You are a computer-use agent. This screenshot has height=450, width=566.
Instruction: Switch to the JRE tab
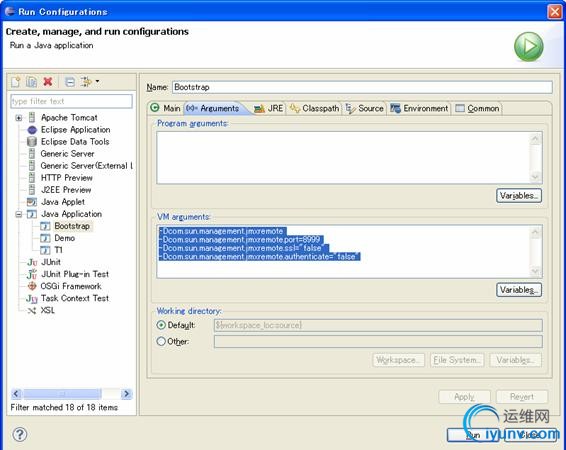pyautogui.click(x=269, y=108)
